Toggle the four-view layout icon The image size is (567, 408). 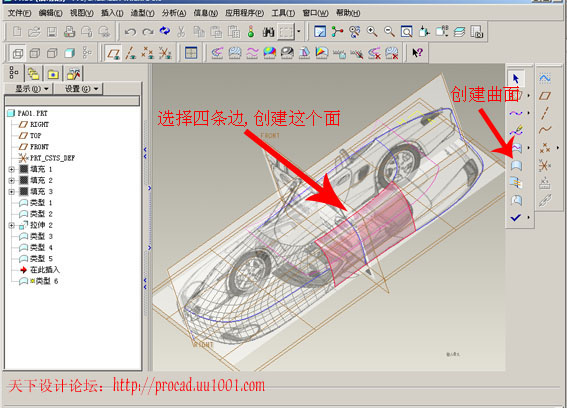[x=191, y=53]
